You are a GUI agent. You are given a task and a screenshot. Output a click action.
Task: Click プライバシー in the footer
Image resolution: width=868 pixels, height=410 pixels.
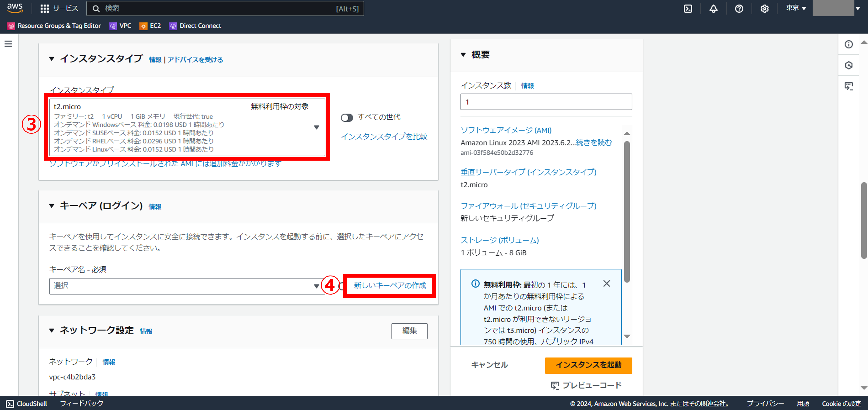click(x=765, y=403)
